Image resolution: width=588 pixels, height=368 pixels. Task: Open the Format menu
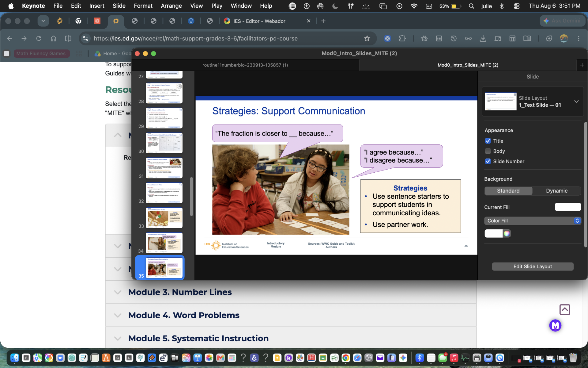(x=143, y=6)
